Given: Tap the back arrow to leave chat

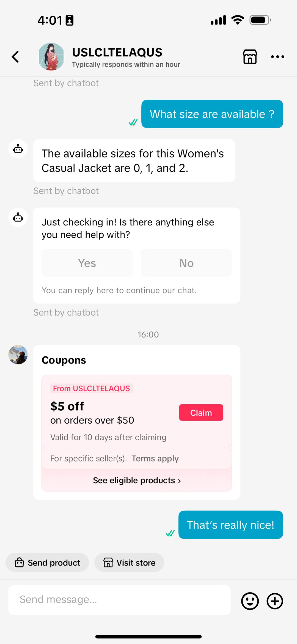Looking at the screenshot, I should click(15, 57).
